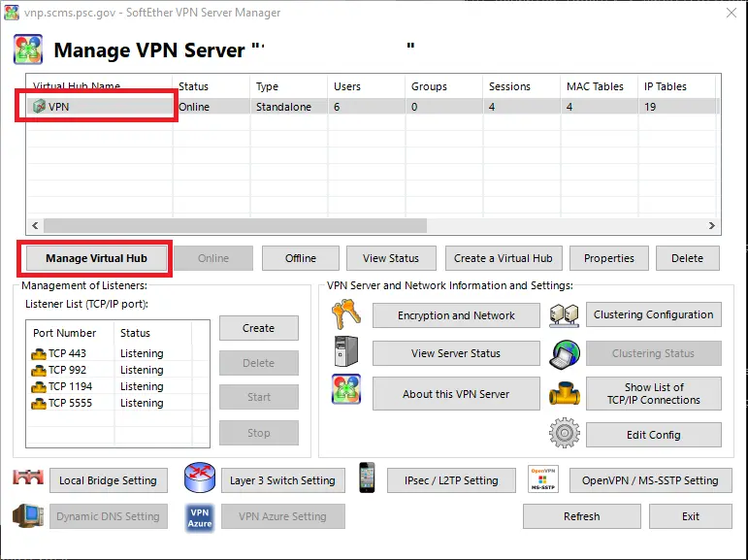The image size is (748, 560).
Task: Click the smartphone icon for IPsec / L2TP
Action: (367, 477)
